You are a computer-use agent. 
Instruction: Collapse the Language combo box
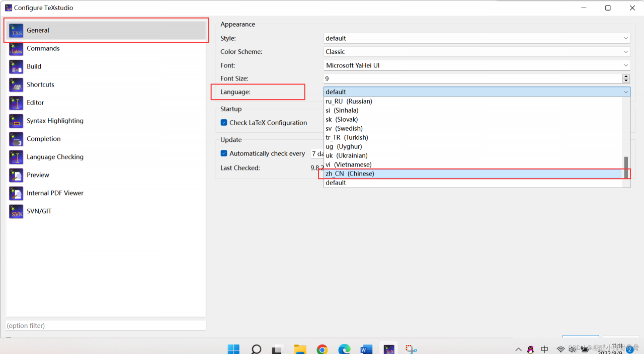(477, 92)
